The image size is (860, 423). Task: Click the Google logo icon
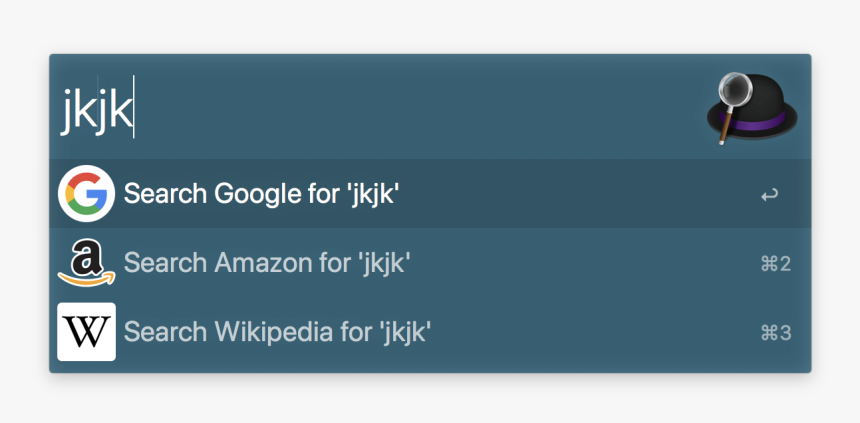86,194
